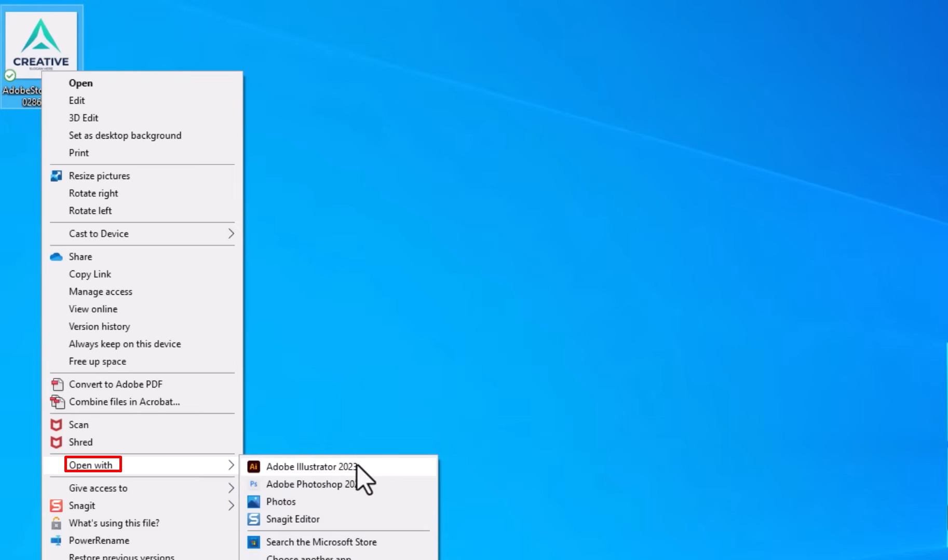Click the Snagit icon in context menu
This screenshot has height=560, width=948.
[56, 506]
